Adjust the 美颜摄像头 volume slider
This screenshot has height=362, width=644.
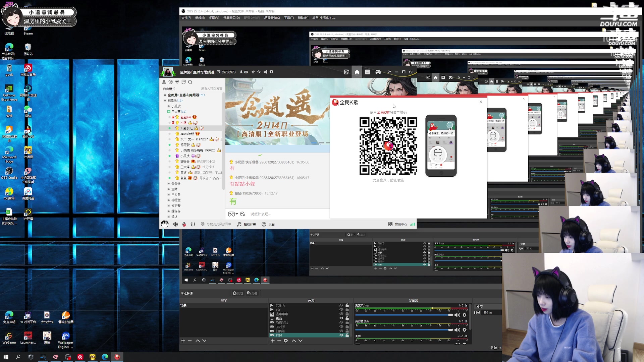tap(404, 330)
